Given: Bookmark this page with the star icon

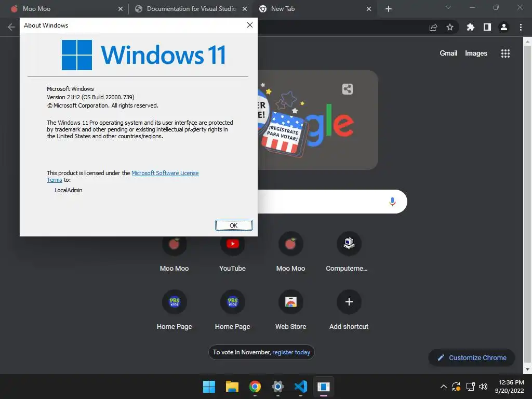Looking at the screenshot, I should [450, 27].
